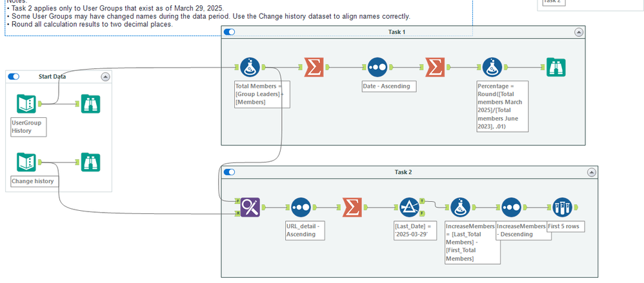Screen dimensions: 644x283
Task: Collapse the Task 2 container
Action: point(592,172)
